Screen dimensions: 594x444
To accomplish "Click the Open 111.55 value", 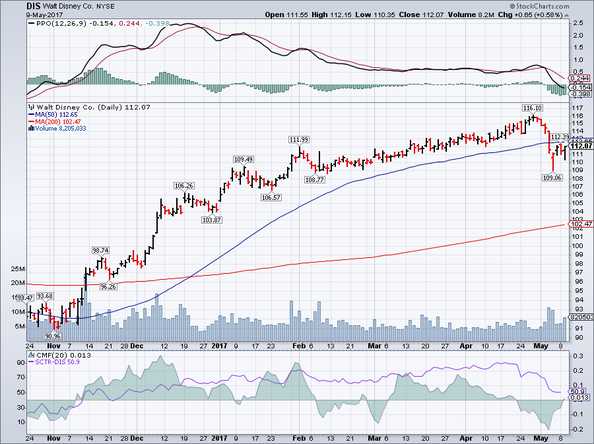I will (x=287, y=14).
